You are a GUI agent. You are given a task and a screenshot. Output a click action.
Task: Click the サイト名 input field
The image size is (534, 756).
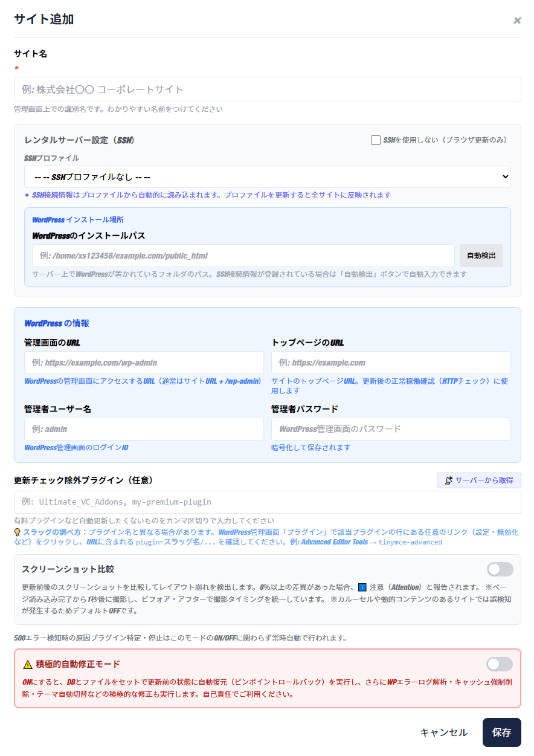coord(267,89)
